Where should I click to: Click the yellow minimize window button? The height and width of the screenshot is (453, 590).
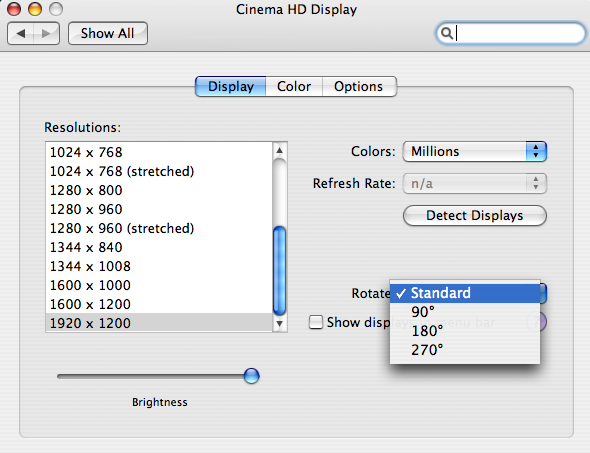[x=35, y=9]
